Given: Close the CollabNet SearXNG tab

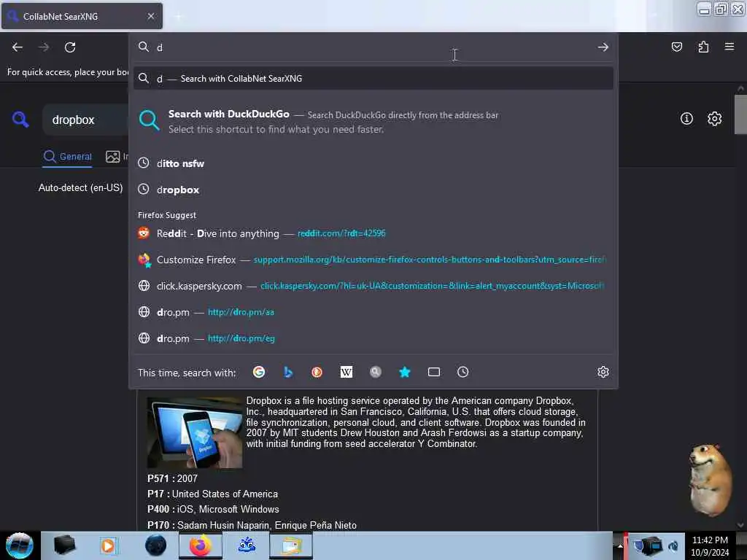Looking at the screenshot, I should tap(150, 16).
